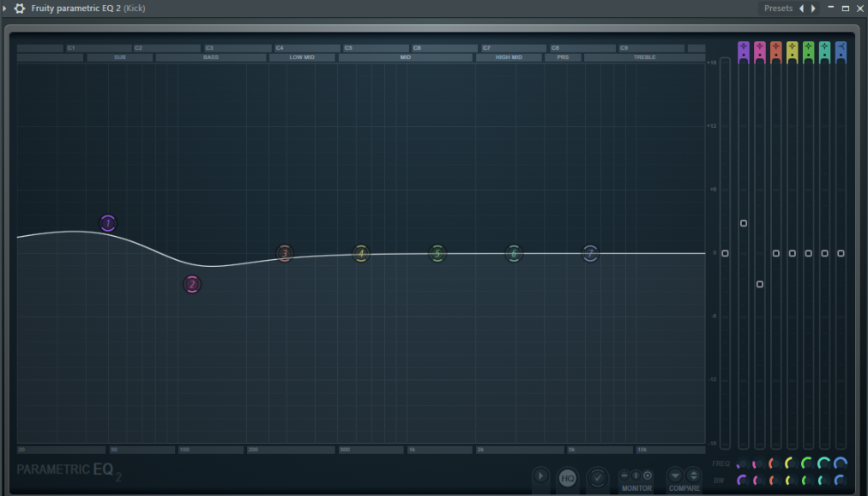868x496 pixels.
Task: Click the pink band 2 bandwidth knob
Action: click(759, 481)
